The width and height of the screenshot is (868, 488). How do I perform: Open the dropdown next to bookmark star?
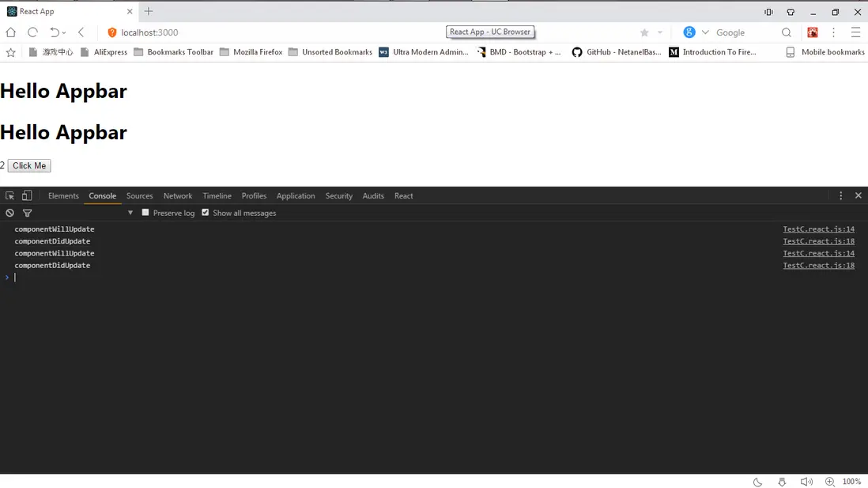pos(660,32)
